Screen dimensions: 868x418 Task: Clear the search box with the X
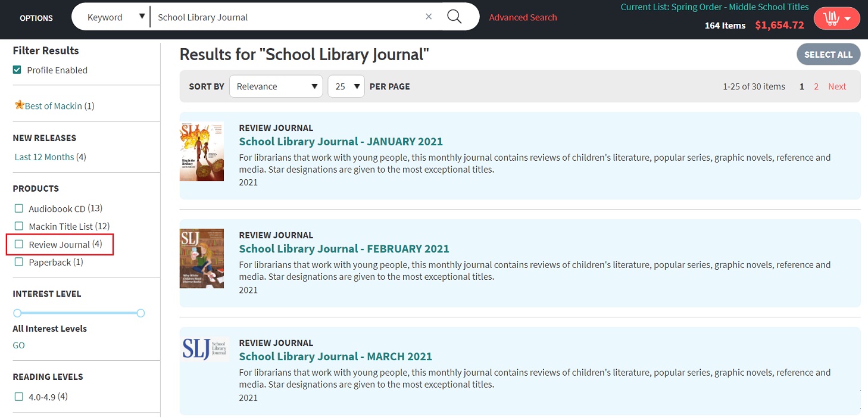[x=429, y=17]
